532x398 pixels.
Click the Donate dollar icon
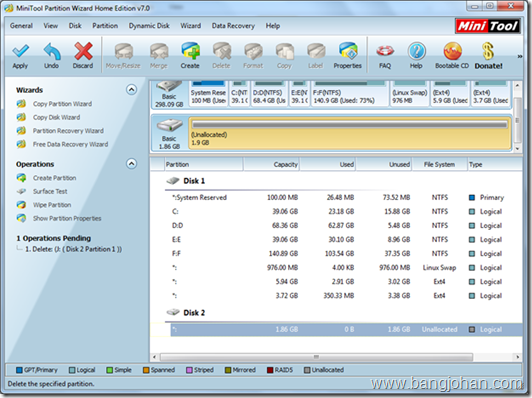pos(488,51)
